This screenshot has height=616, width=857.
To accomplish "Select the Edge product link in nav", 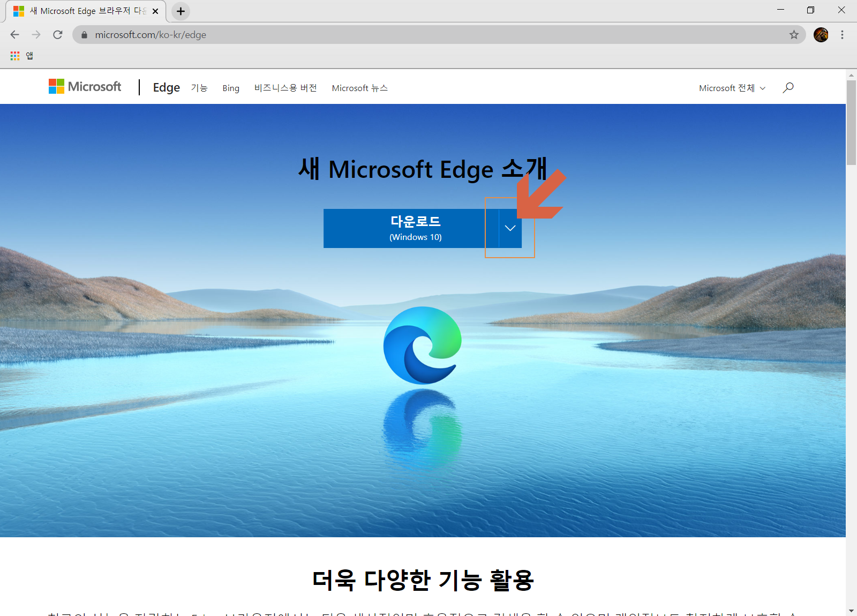I will click(167, 88).
